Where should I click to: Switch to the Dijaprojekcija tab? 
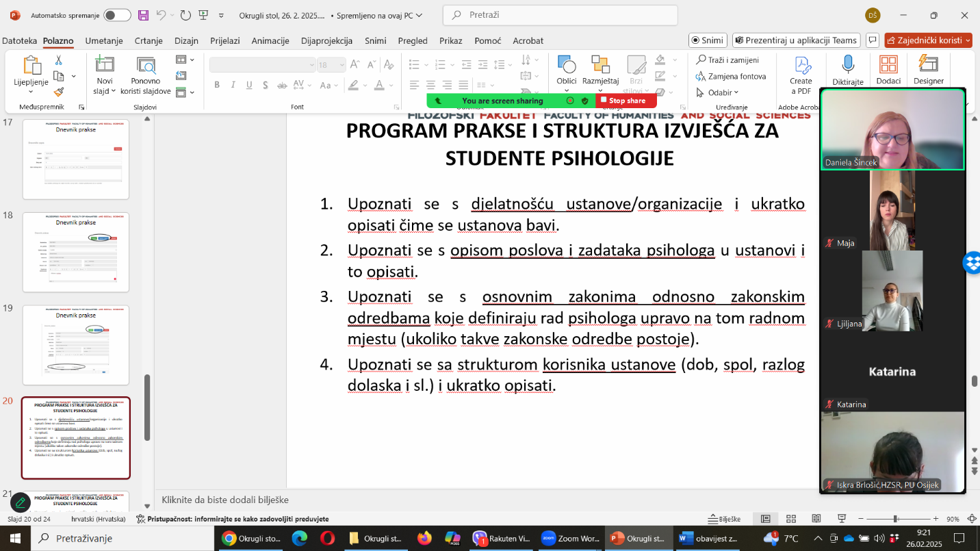pyautogui.click(x=326, y=41)
